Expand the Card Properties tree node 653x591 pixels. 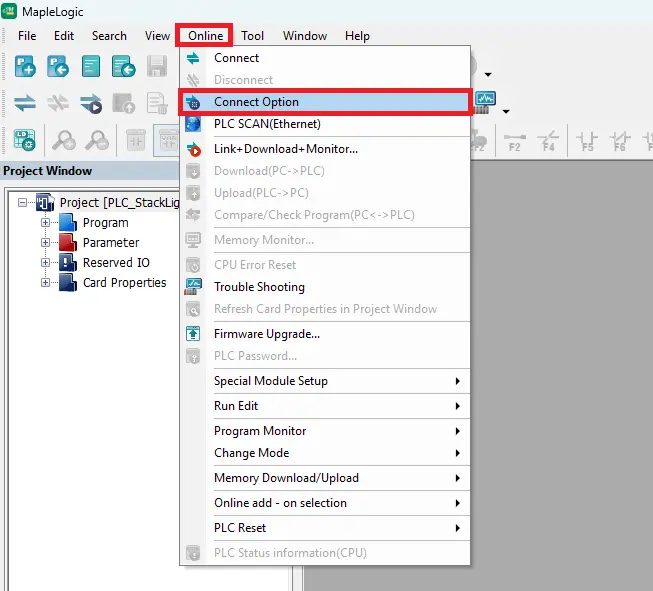(x=45, y=282)
